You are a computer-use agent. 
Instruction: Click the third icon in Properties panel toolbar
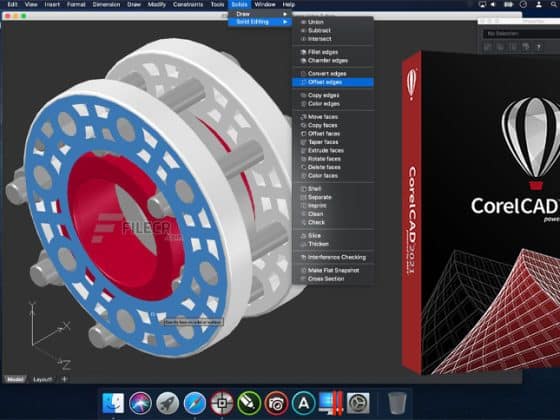point(513,46)
